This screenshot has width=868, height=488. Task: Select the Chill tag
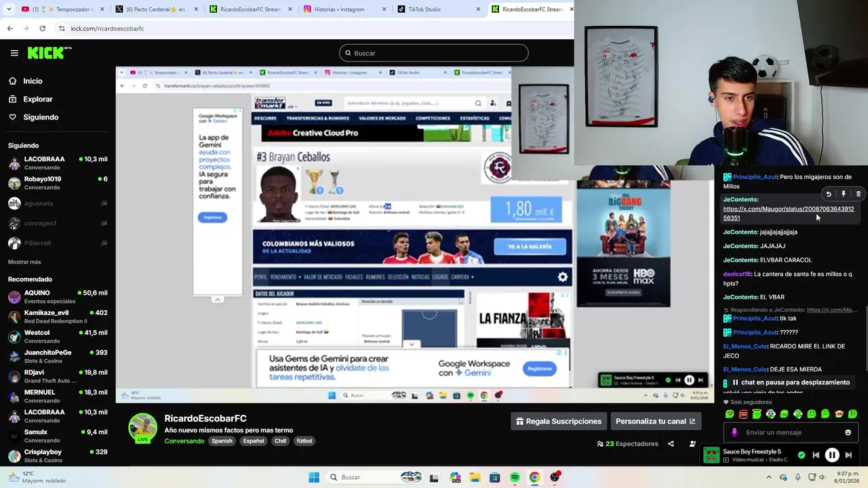click(x=280, y=441)
